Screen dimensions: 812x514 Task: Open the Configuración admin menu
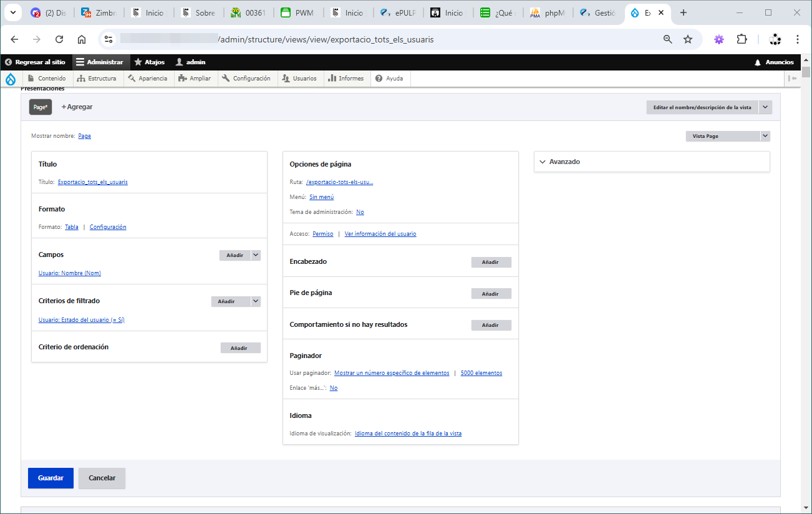(247, 79)
